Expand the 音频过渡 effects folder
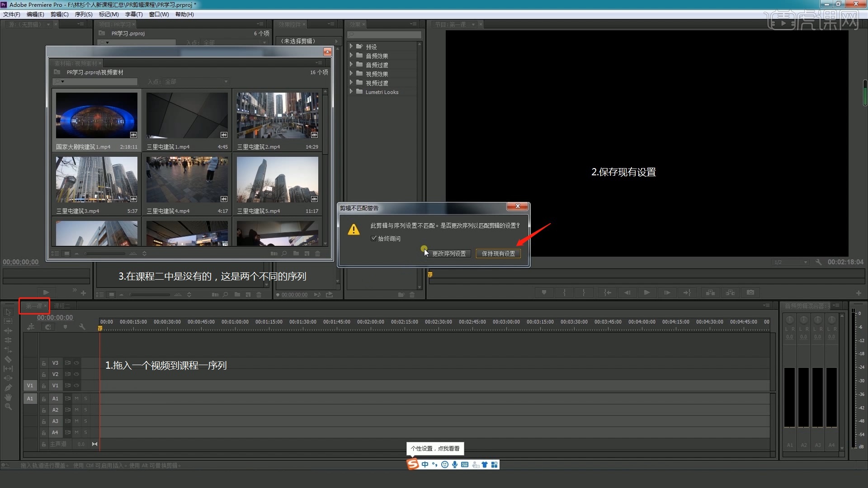This screenshot has height=488, width=868. coord(351,65)
